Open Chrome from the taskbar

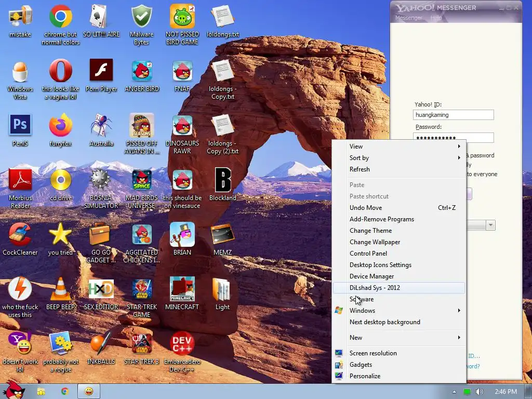pyautogui.click(x=65, y=391)
